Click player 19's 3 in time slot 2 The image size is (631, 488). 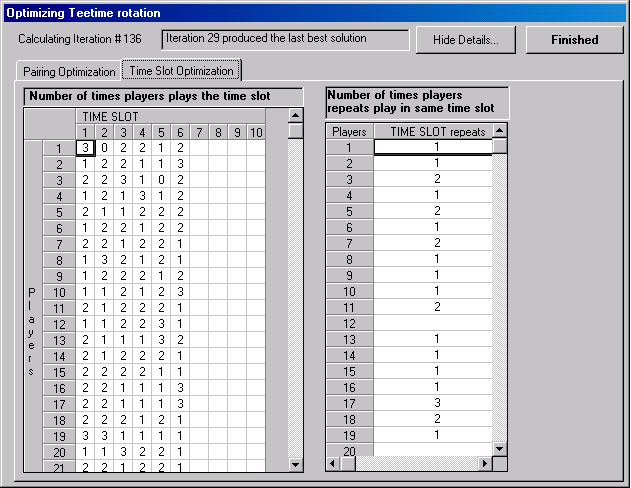pos(104,436)
